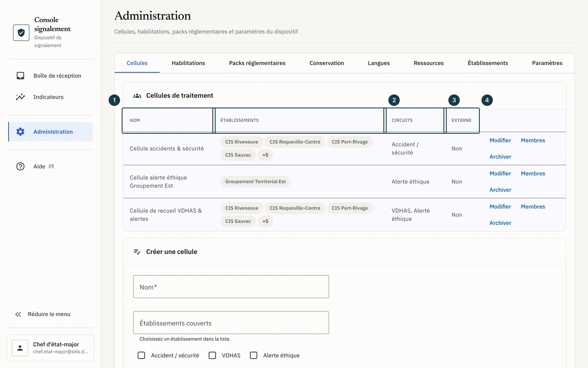This screenshot has height=368, width=588.
Task: Expand the +5 chip in Cellule accidents row
Action: coord(265,155)
